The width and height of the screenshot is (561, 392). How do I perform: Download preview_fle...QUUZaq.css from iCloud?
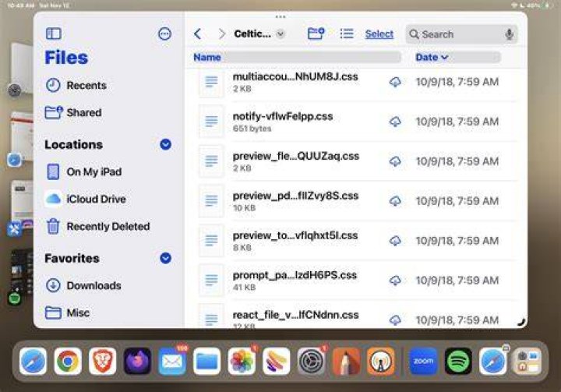395,161
